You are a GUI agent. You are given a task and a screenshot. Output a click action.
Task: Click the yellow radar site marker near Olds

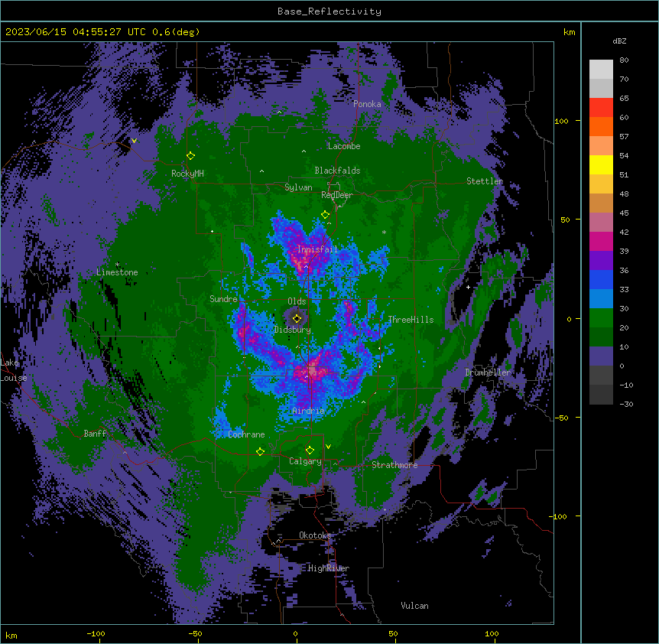297,318
